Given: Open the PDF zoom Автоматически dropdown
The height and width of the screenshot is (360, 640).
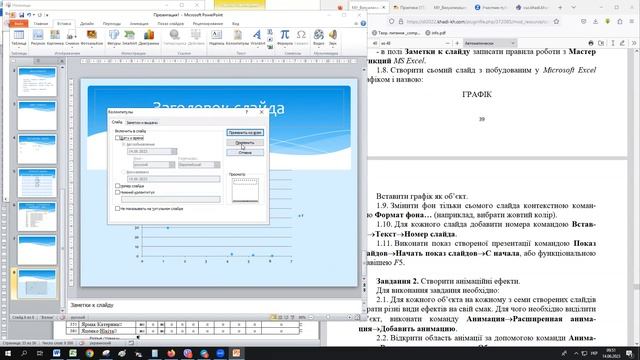Looking at the screenshot, I should click(x=490, y=43).
